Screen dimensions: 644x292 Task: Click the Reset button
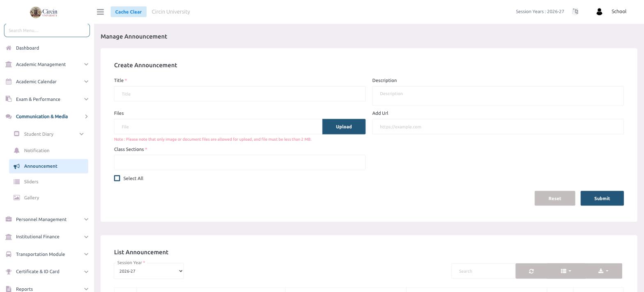(554, 198)
